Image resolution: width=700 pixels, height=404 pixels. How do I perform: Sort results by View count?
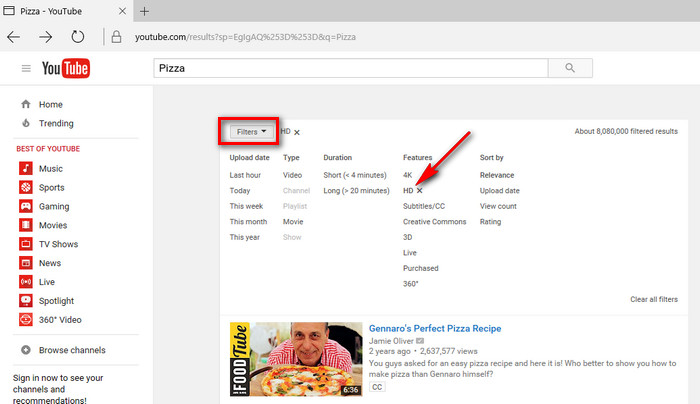(x=498, y=206)
